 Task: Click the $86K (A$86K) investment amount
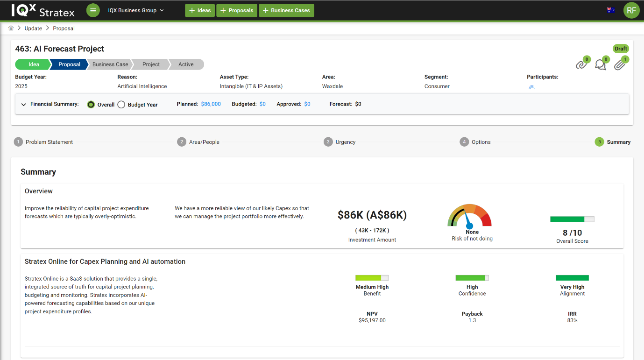[x=372, y=215]
